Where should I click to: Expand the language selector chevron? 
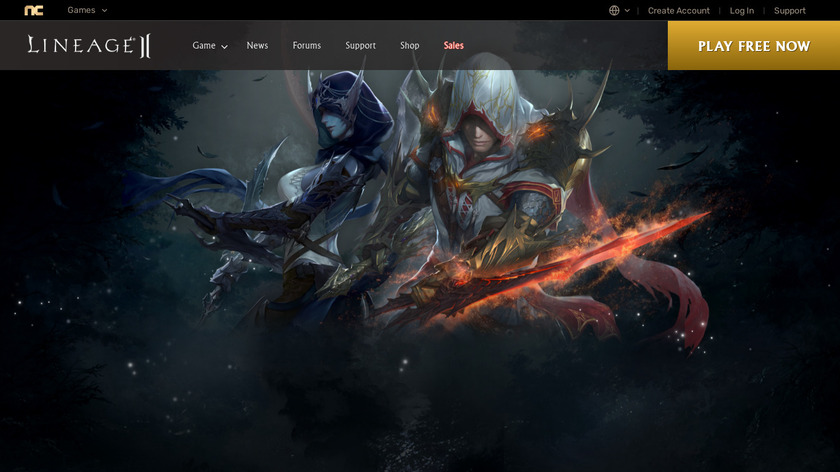[627, 10]
